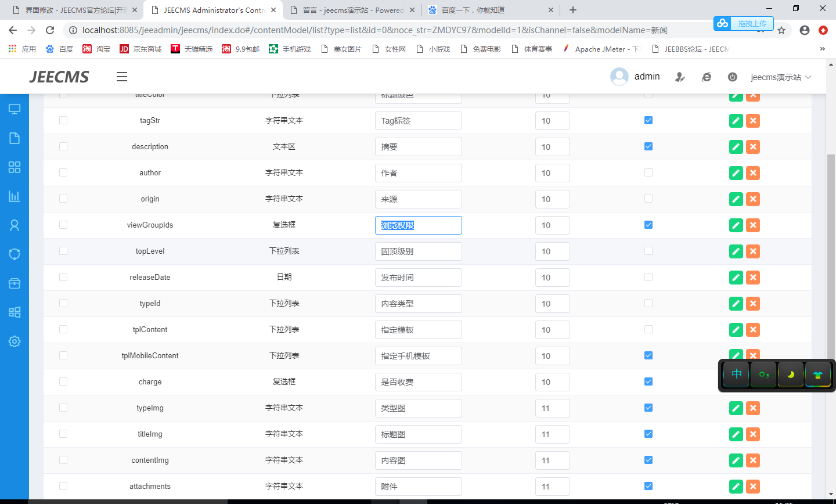The height and width of the screenshot is (504, 836).
Task: Open the 京东商城 bookmark
Action: click(x=140, y=49)
